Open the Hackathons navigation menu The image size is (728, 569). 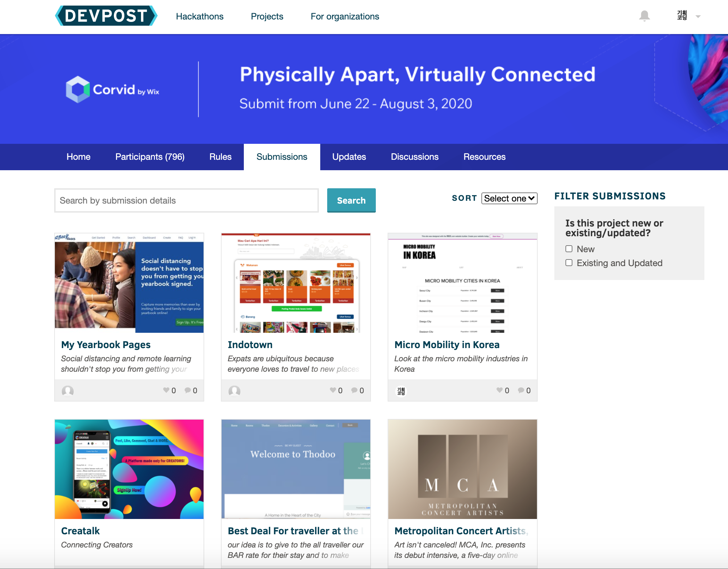point(200,16)
